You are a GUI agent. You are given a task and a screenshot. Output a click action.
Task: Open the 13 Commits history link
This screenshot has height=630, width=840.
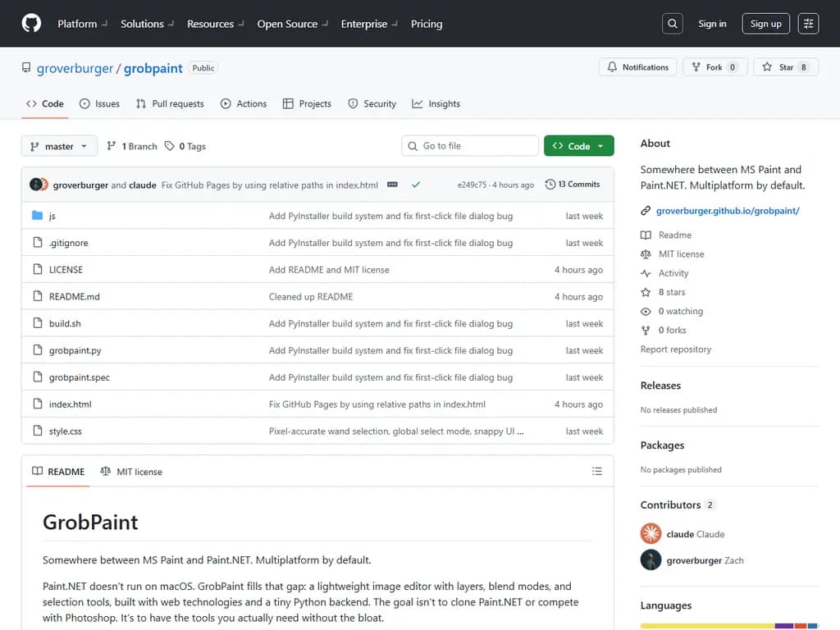coord(573,185)
